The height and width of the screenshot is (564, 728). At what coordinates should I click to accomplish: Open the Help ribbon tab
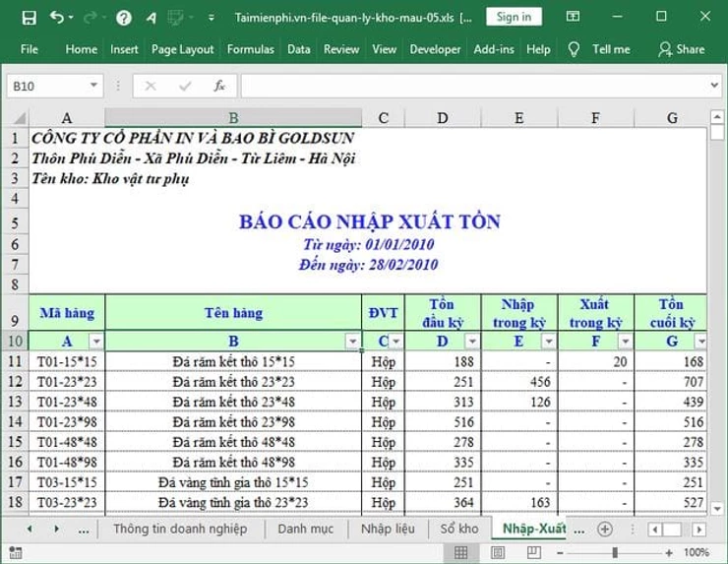[x=538, y=49]
